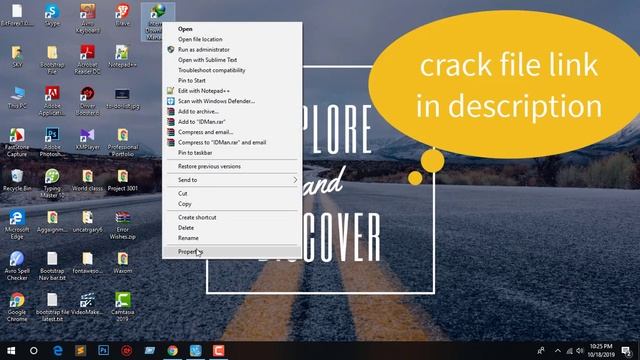Choose Delete in context menu

(x=232, y=228)
